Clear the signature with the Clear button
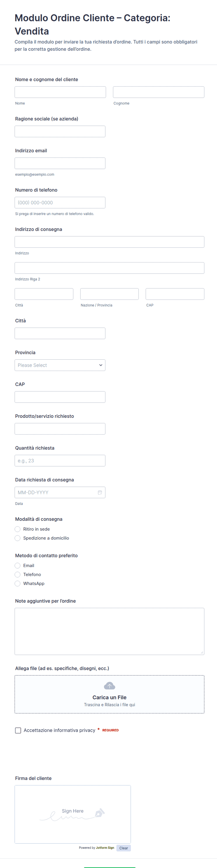This screenshot has width=217, height=868. (124, 848)
